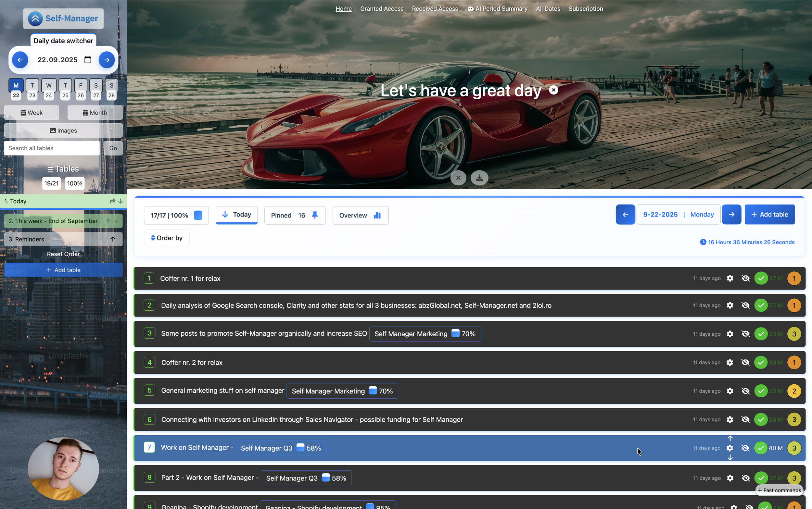Click the Search all tables input field
The height and width of the screenshot is (509, 812).
tap(52, 148)
